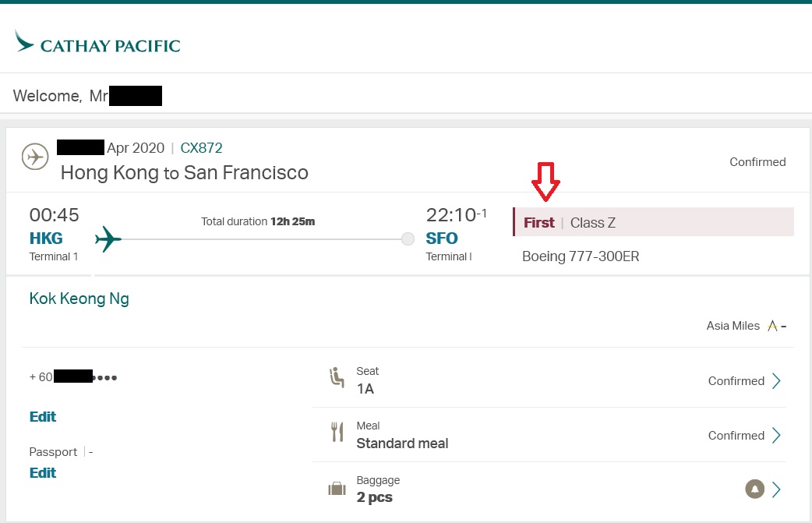Click the circular airplane icon beside flight date
This screenshot has width=812, height=523.
[34, 156]
